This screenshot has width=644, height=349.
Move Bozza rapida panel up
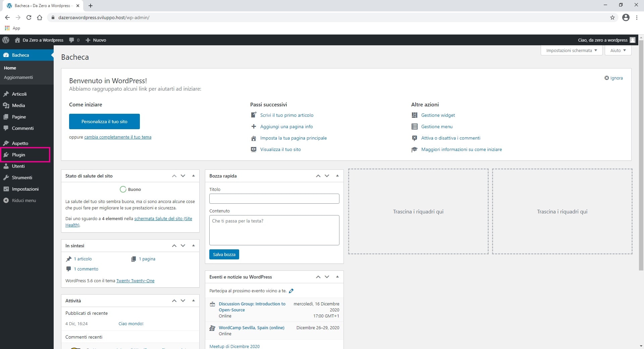(x=318, y=176)
